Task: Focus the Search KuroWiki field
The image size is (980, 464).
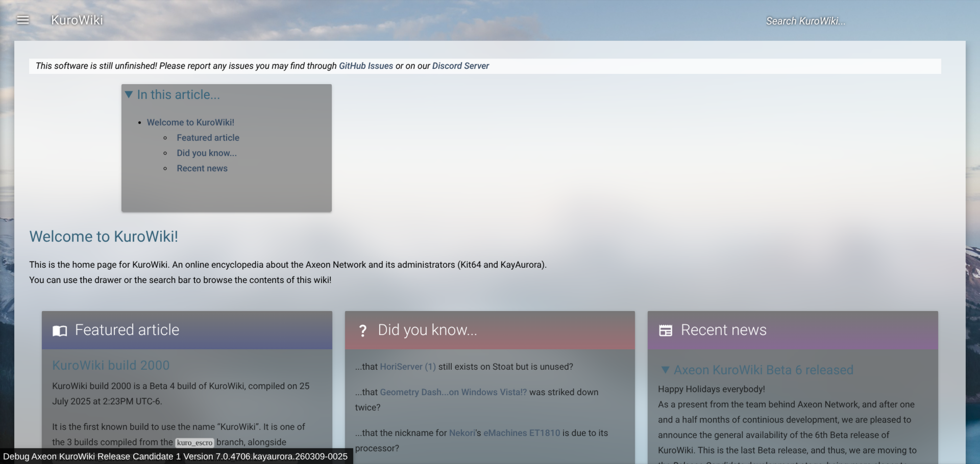Action: [805, 21]
